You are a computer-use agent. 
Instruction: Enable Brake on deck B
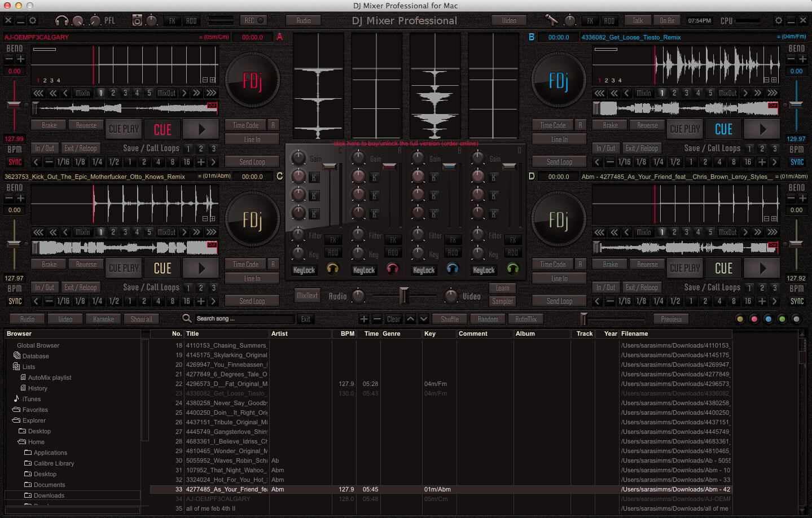610,125
